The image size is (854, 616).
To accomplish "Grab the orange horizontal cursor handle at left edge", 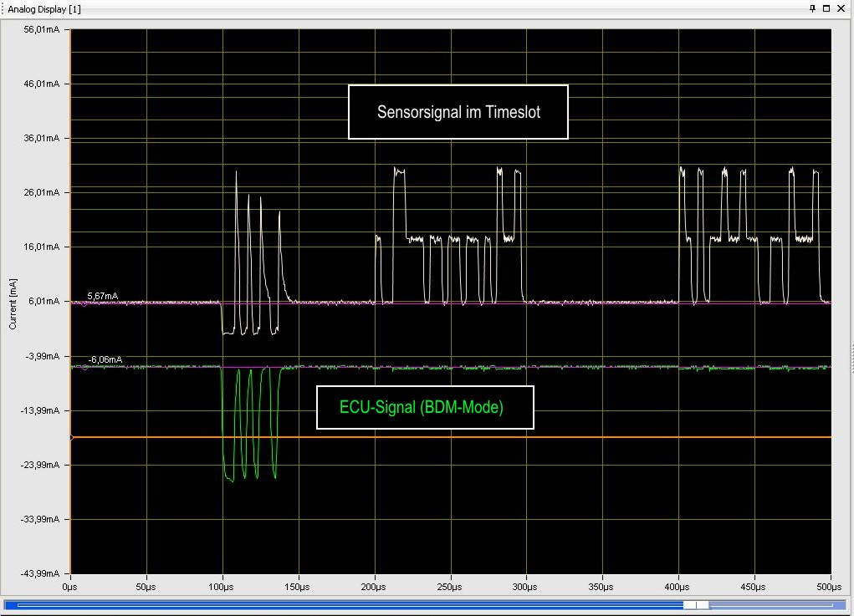I will tap(71, 437).
